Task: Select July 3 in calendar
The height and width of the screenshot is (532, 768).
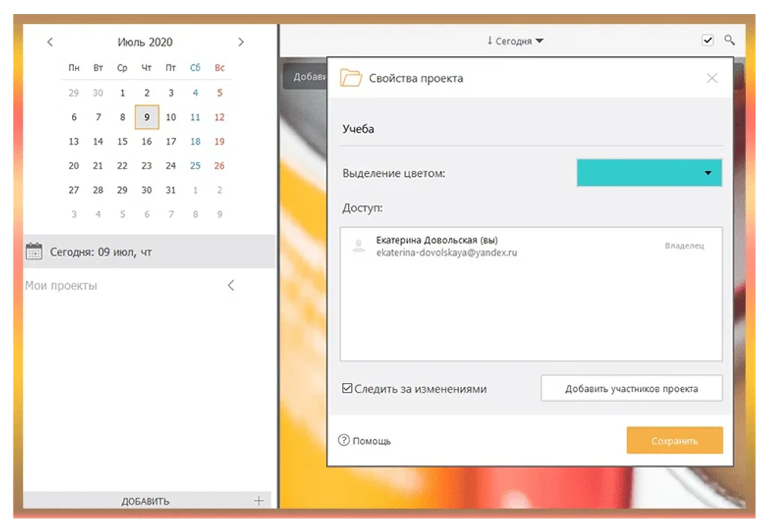Action: [x=170, y=93]
